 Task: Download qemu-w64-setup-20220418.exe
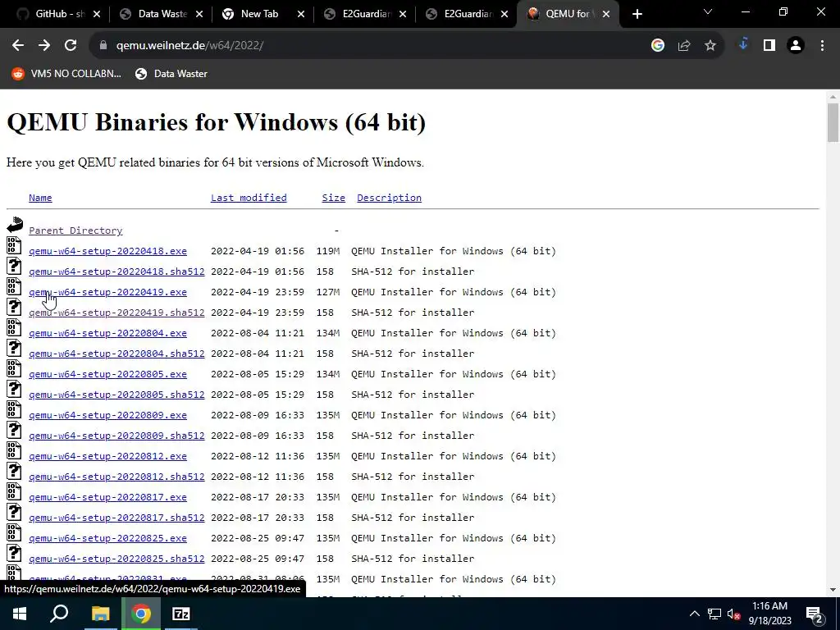[x=107, y=251]
